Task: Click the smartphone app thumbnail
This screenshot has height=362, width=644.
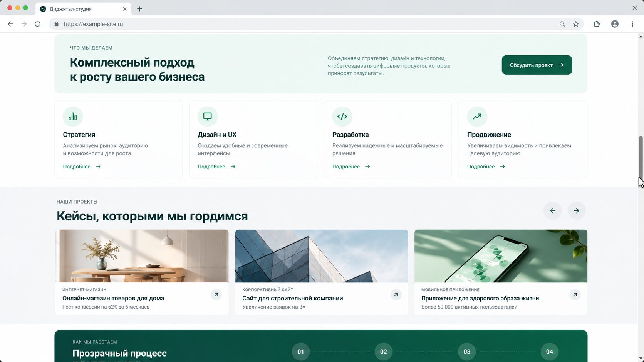Action: click(x=501, y=256)
